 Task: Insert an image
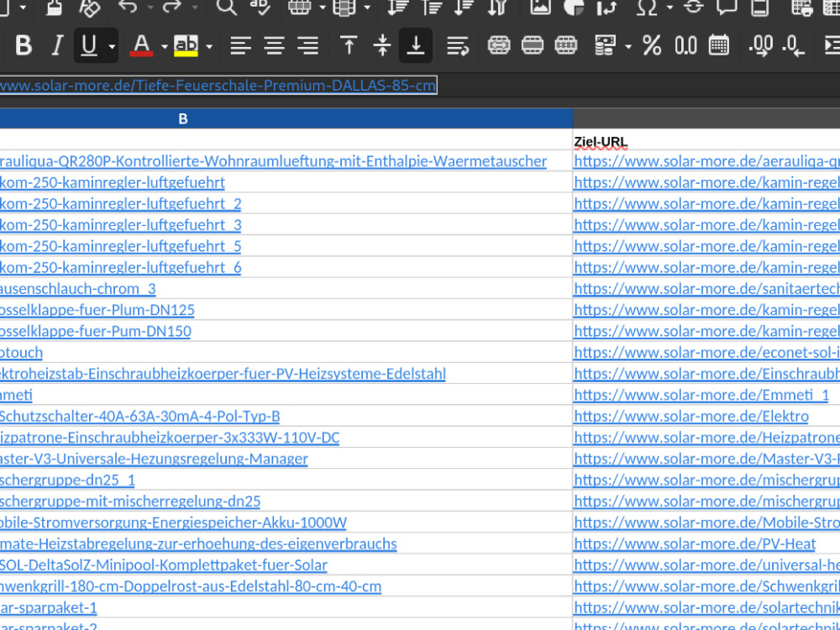pyautogui.click(x=540, y=8)
